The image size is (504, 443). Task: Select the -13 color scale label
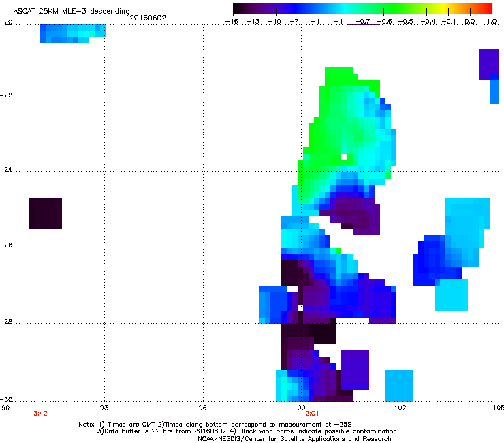pos(253,22)
